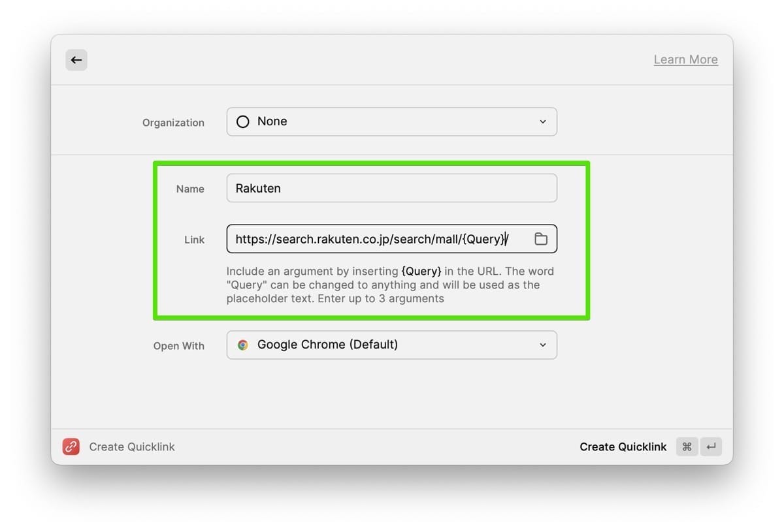Open the Organization dropdown
The image size is (784, 532).
tap(392, 121)
